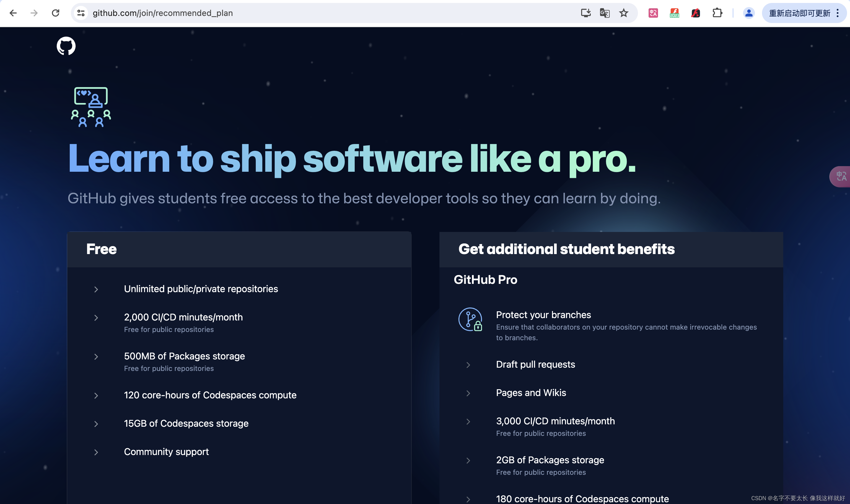Viewport: 850px width, 504px height.
Task: Expand 3,000 CI/CD minutes/month chevron
Action: pyautogui.click(x=468, y=421)
